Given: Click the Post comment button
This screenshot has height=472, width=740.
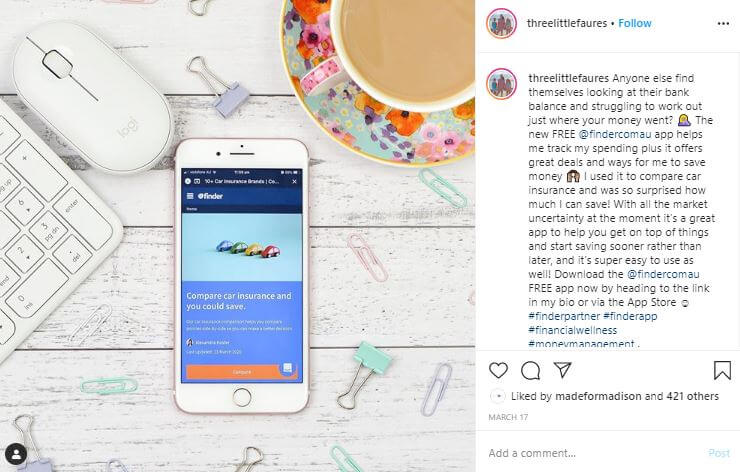Looking at the screenshot, I should (719, 453).
